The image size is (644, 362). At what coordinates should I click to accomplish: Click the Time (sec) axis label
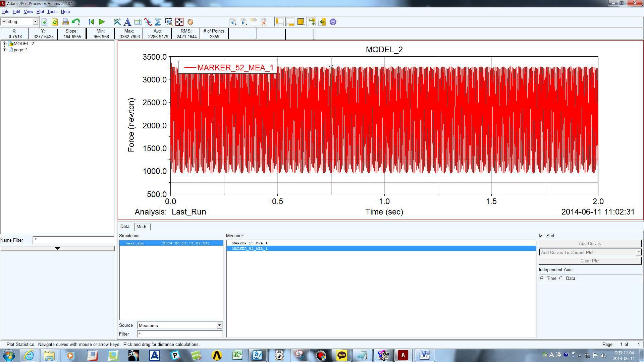[384, 212]
